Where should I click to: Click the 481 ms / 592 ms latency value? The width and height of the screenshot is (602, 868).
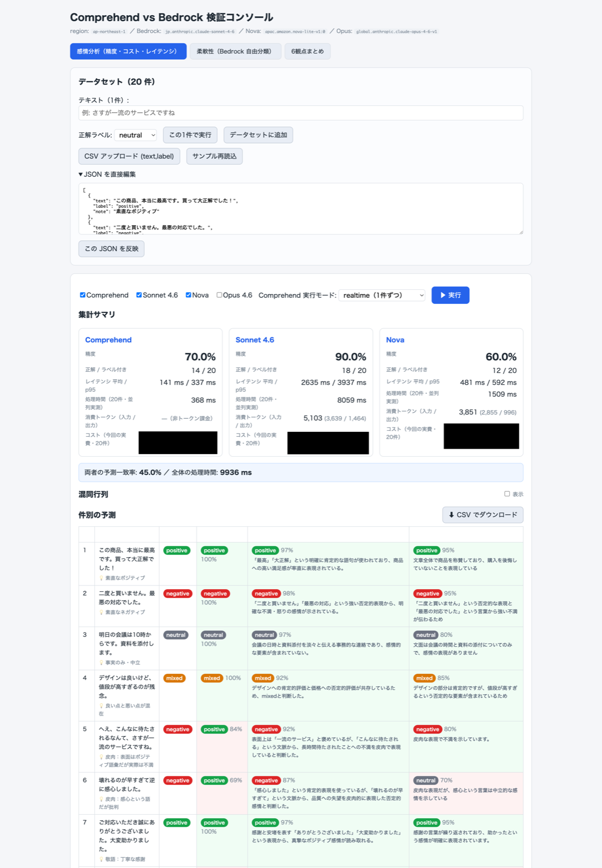tap(489, 382)
